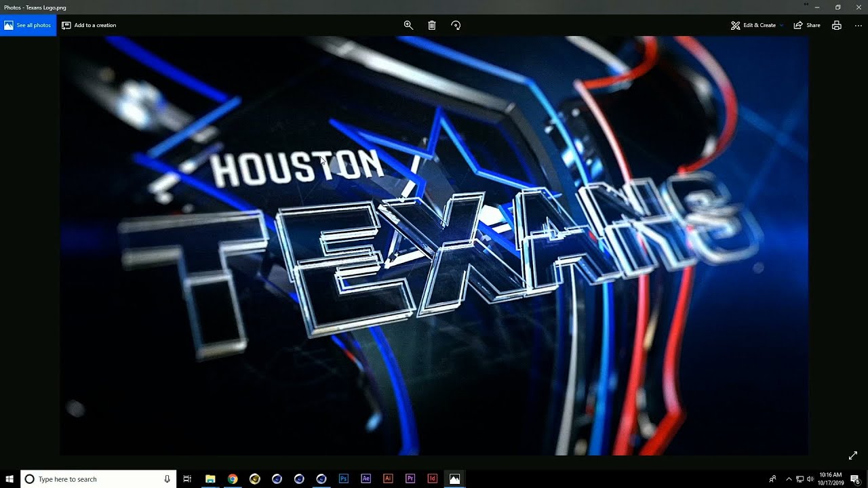This screenshot has height=488, width=868.
Task: Open the volume speaker icon
Action: pyautogui.click(x=810, y=479)
